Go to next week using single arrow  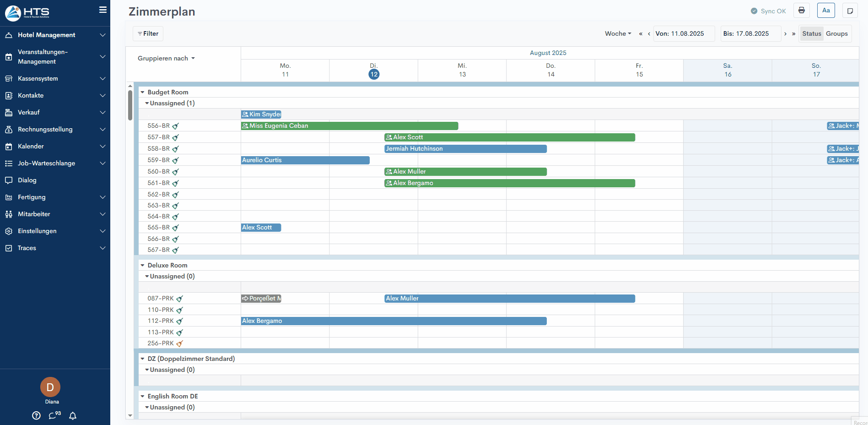785,34
